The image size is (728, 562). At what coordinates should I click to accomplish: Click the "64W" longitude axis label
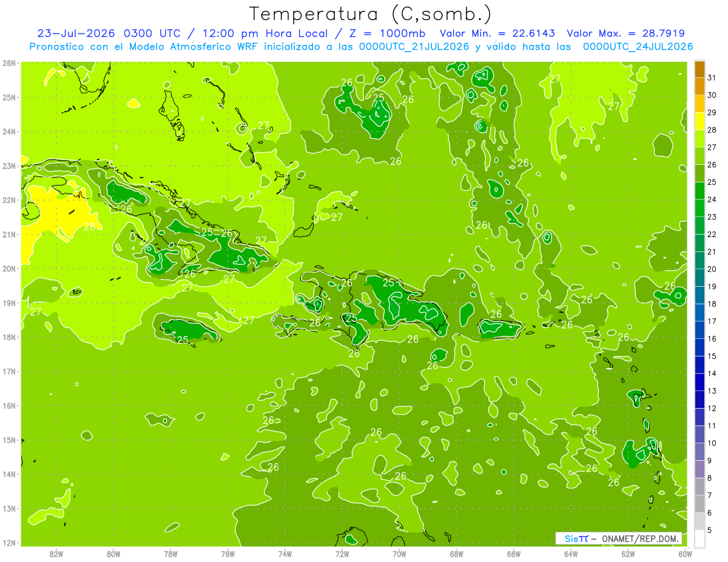pos(571,554)
